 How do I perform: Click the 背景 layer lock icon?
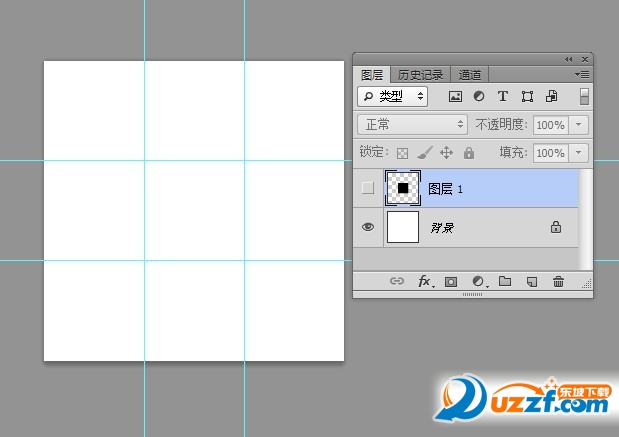click(x=556, y=227)
